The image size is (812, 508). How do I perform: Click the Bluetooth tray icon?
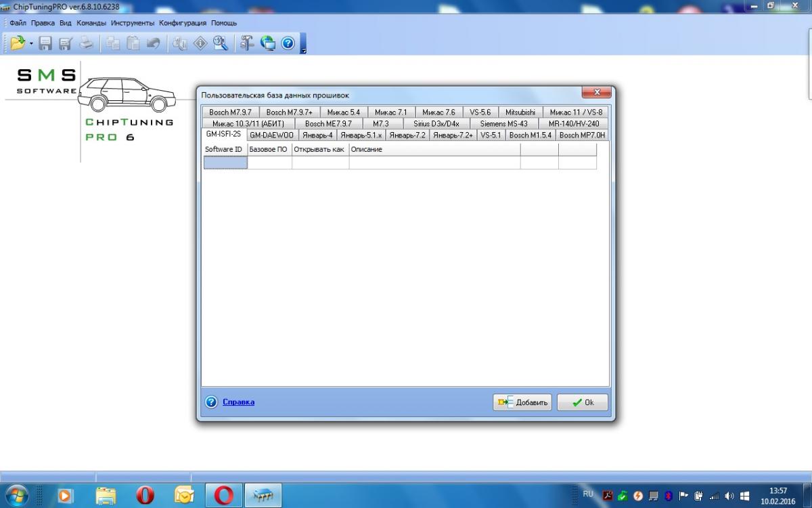click(669, 496)
